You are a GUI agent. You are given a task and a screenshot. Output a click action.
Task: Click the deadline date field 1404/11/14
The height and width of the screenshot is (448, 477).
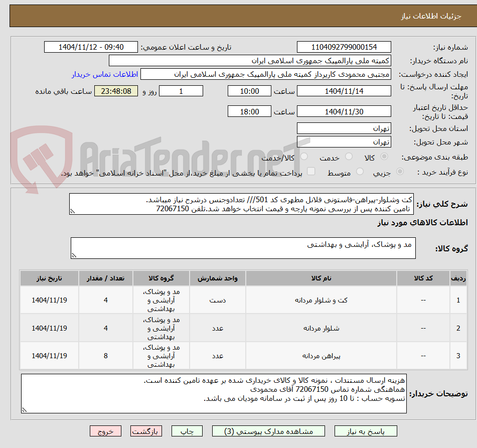344,91
